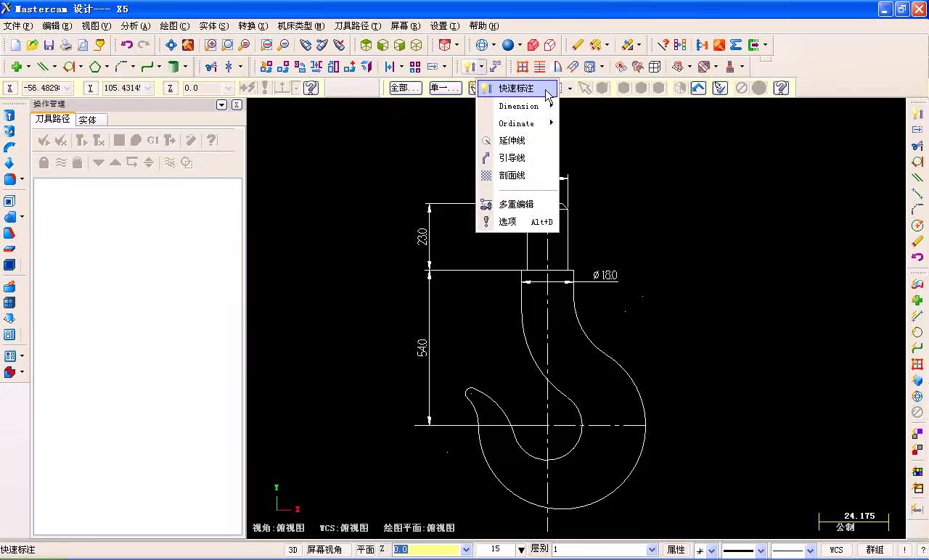
Task: Click the selection bar help question icon
Action: [x=781, y=88]
